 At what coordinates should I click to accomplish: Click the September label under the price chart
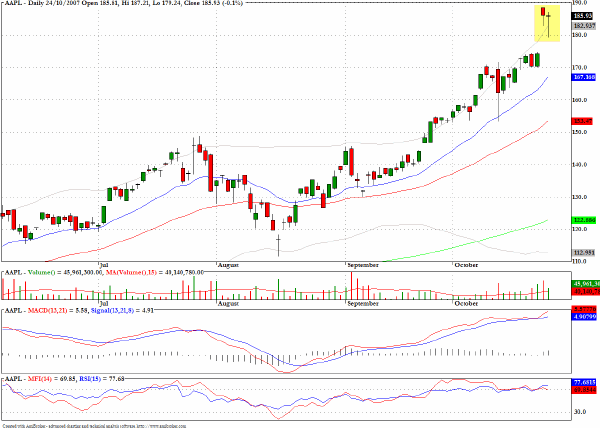pos(363,265)
